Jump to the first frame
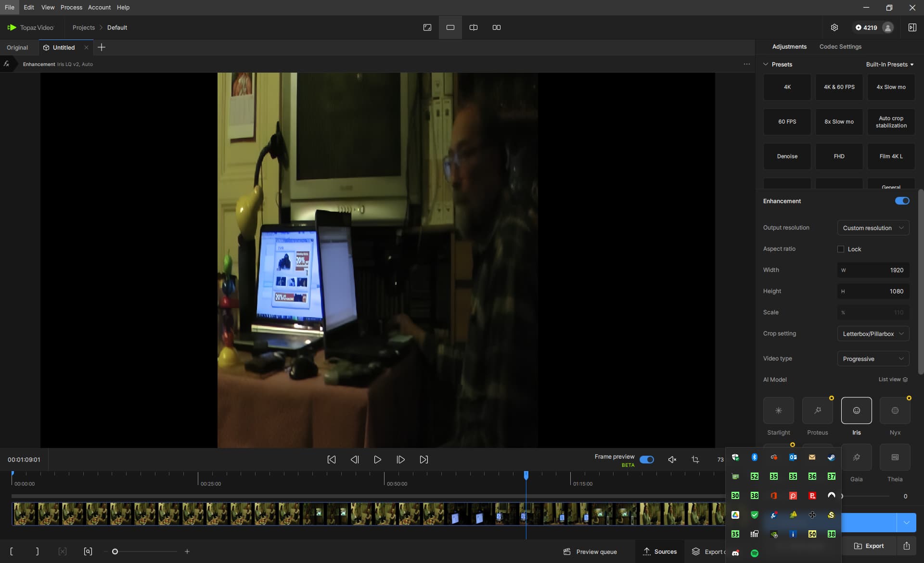Viewport: 924px width, 563px height. tap(332, 460)
